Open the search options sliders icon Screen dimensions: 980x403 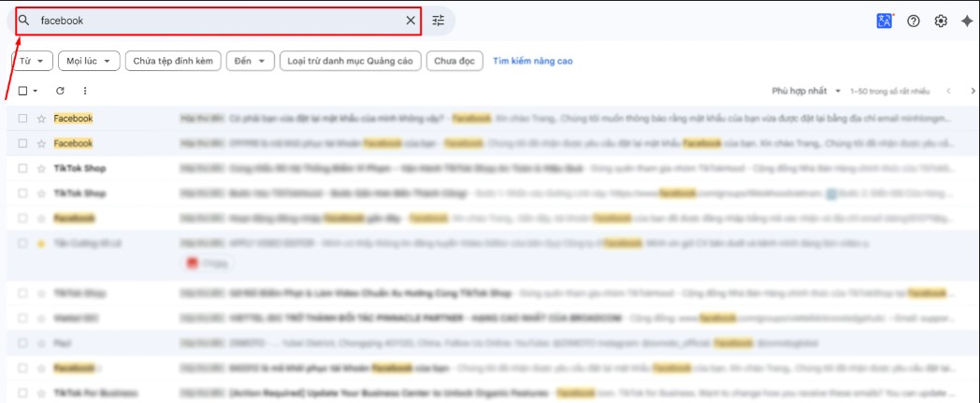(x=439, y=21)
